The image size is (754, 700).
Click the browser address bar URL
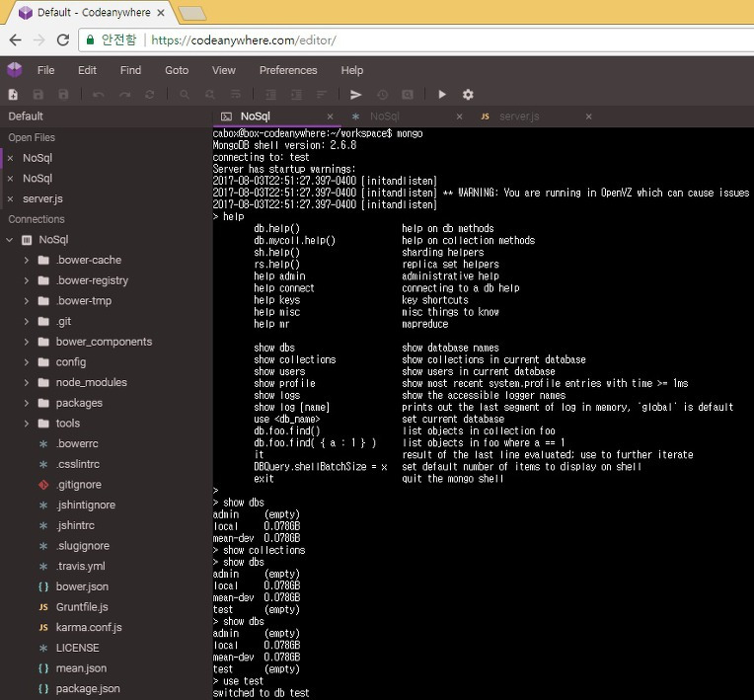click(x=244, y=39)
